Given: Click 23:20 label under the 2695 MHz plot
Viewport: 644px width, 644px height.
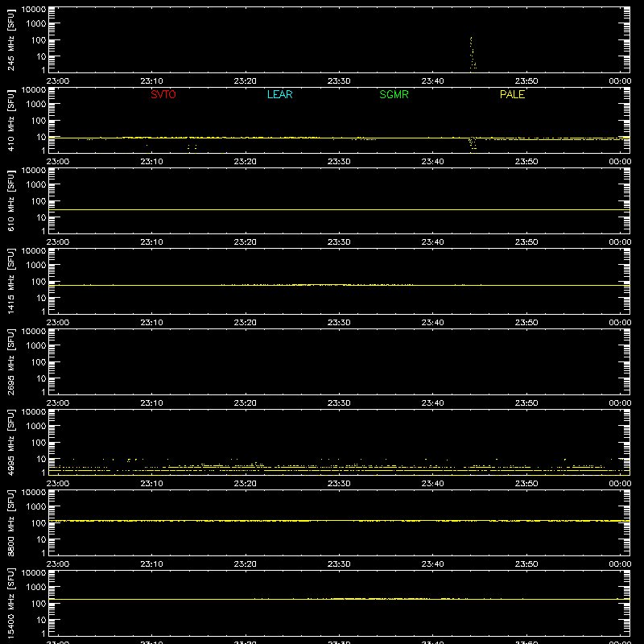Looking at the screenshot, I should [x=246, y=403].
